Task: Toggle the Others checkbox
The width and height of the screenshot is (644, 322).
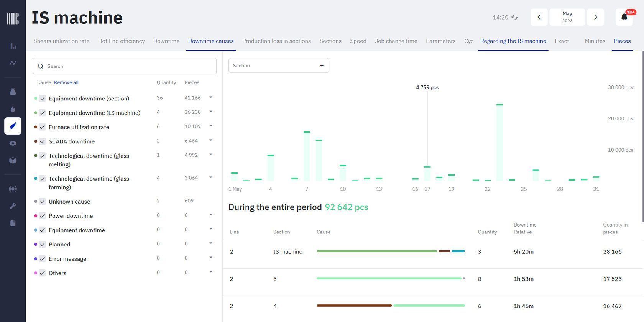Action: [x=42, y=273]
